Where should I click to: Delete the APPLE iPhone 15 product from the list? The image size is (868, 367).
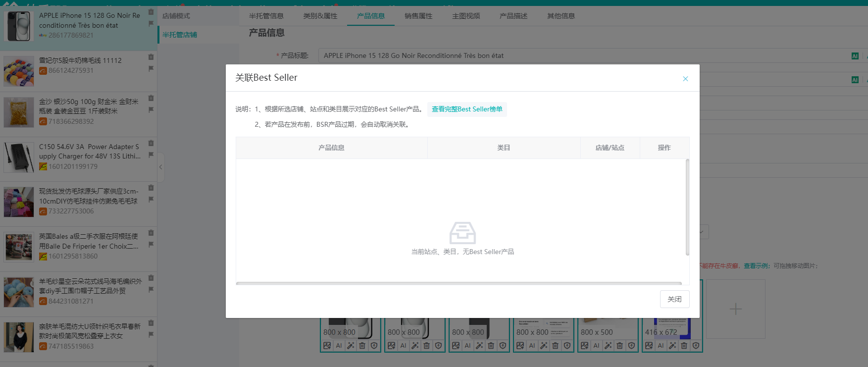pyautogui.click(x=151, y=12)
